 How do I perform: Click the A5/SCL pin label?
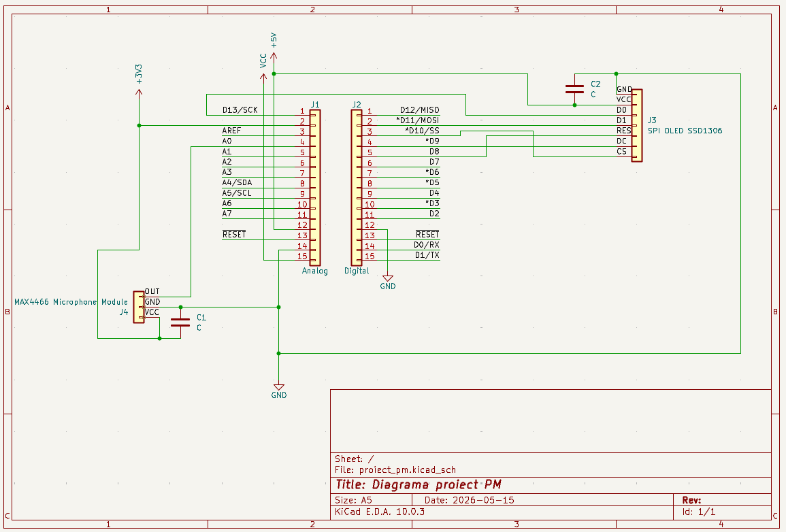tap(237, 193)
